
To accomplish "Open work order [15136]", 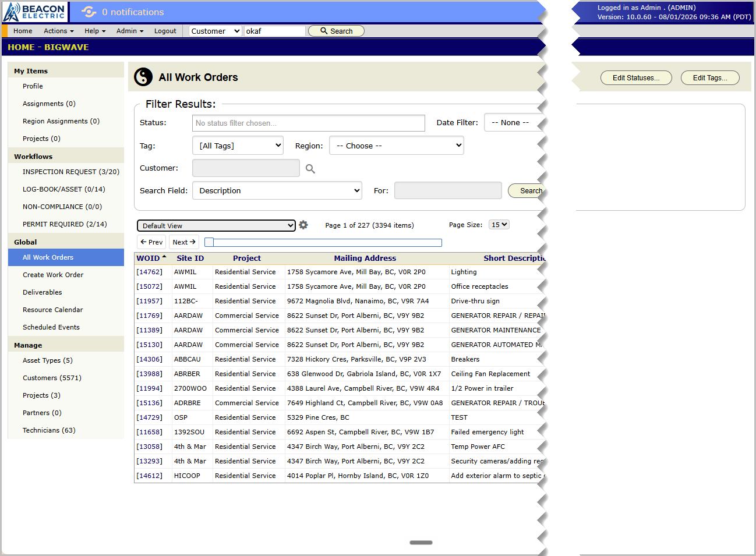I will coord(150,403).
